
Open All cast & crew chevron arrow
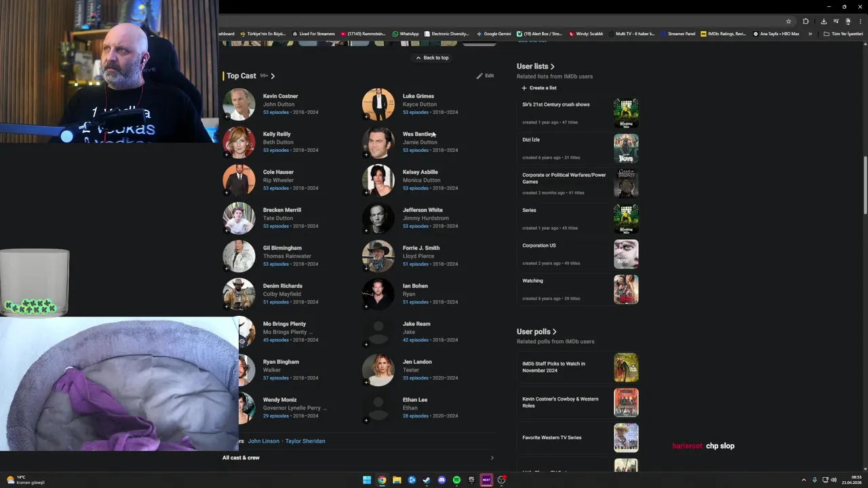(492, 457)
